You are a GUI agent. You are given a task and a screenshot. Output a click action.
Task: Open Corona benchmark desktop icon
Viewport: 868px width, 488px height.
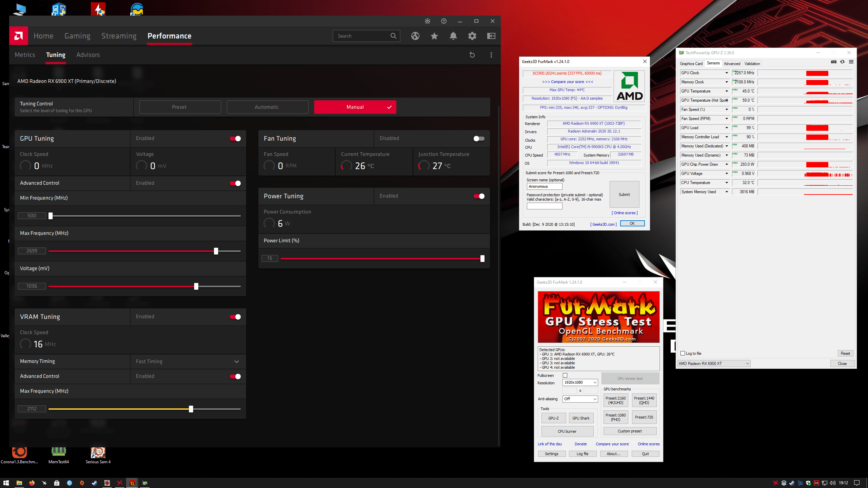(19, 455)
